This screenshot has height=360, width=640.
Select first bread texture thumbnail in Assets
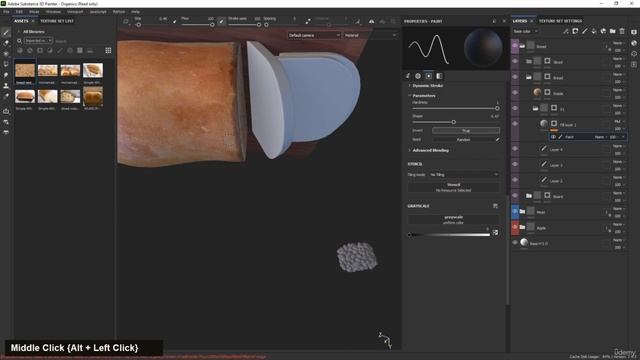(25, 72)
